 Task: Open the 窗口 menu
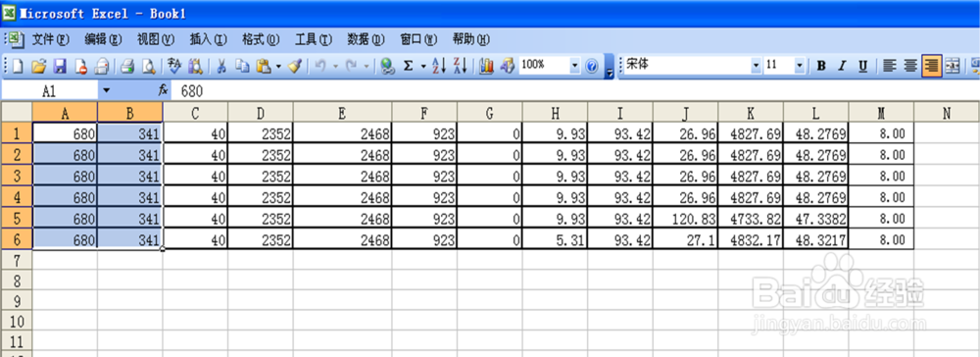[418, 39]
